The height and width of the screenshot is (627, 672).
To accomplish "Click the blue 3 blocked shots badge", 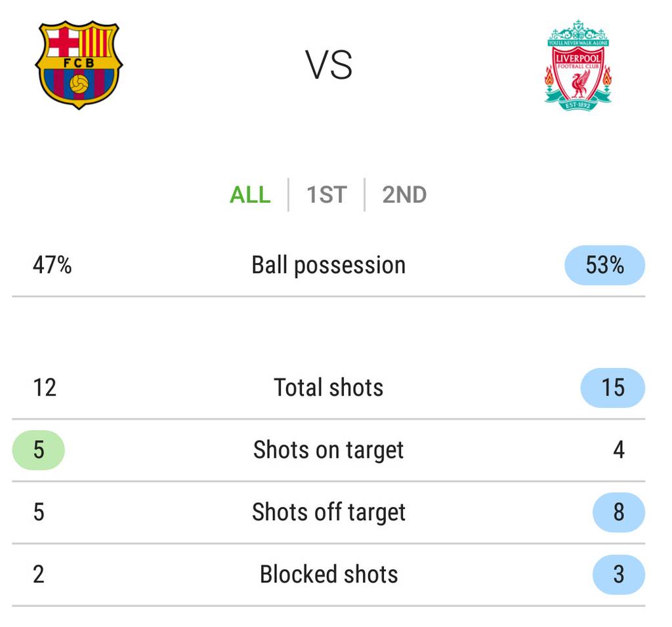I will [618, 575].
